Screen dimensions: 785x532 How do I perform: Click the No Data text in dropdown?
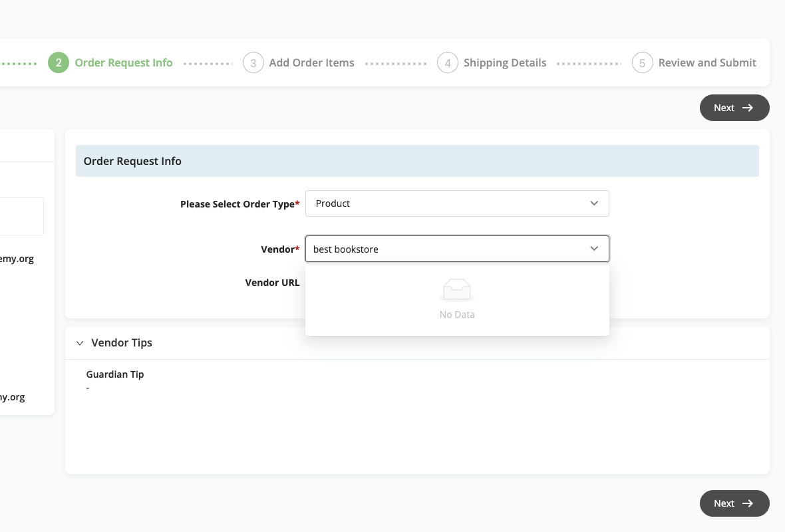pyautogui.click(x=457, y=315)
